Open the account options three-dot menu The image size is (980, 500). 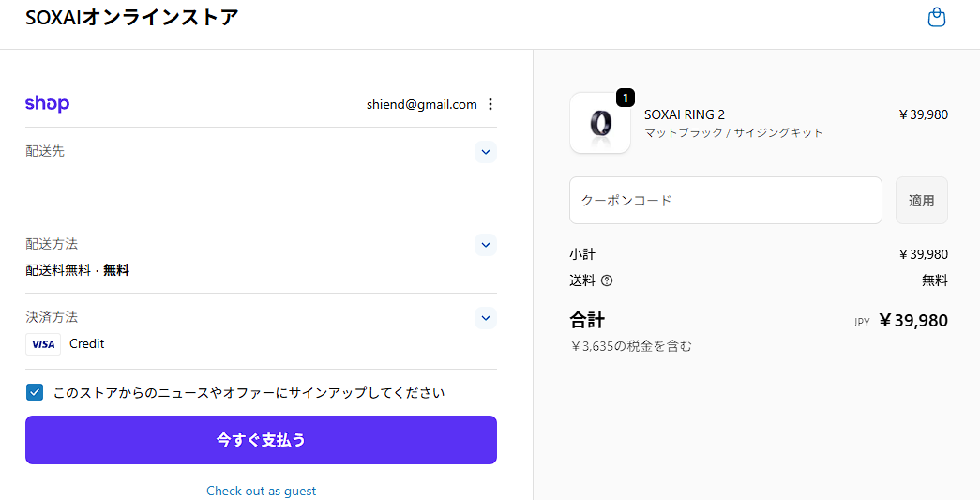click(x=490, y=104)
